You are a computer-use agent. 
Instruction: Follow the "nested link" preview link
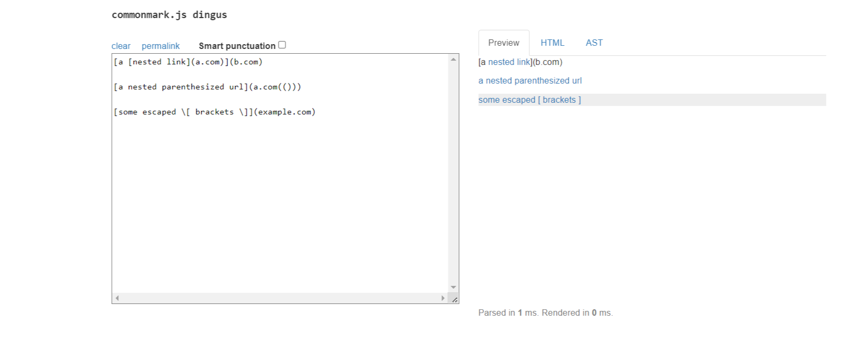509,62
